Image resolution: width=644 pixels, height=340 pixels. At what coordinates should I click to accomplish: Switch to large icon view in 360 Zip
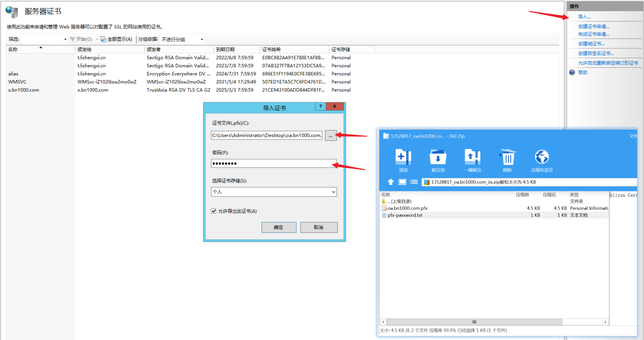click(402, 182)
